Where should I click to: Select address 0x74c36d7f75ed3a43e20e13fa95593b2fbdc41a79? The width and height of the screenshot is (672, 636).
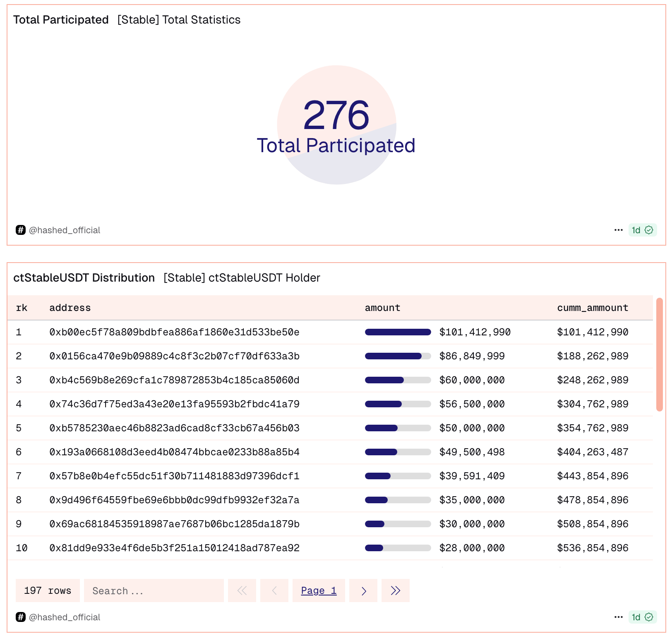pos(174,404)
